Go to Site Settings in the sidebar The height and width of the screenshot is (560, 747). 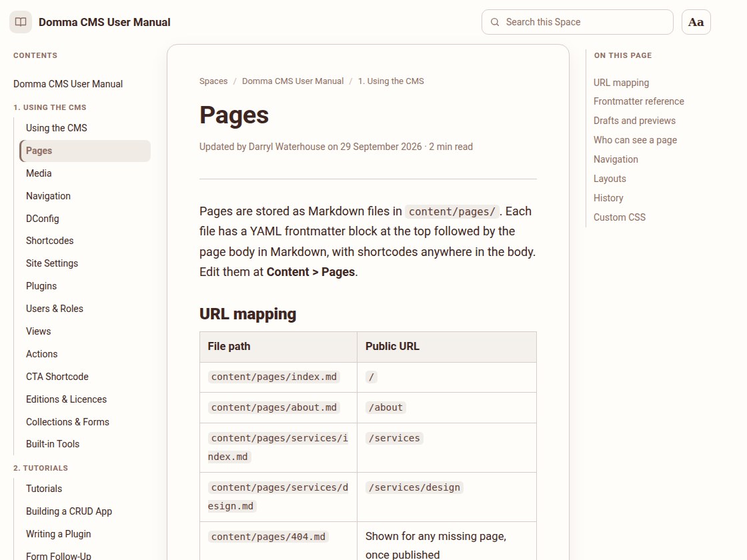point(52,263)
